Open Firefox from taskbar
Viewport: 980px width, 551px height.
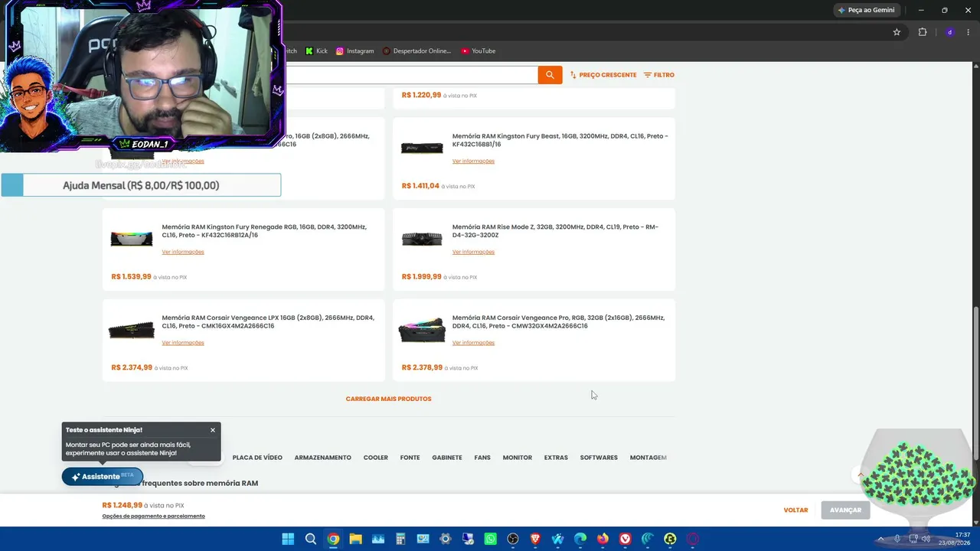(x=603, y=539)
